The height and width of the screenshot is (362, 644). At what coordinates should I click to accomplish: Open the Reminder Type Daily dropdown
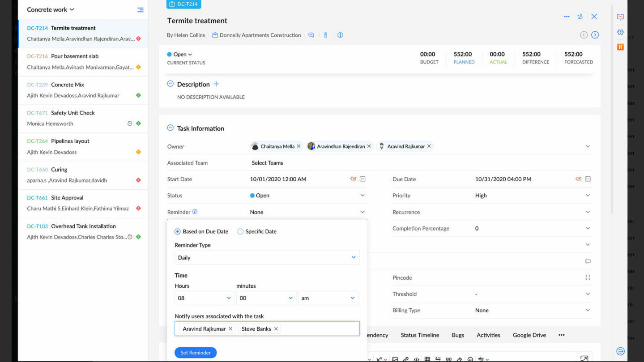coord(267,257)
